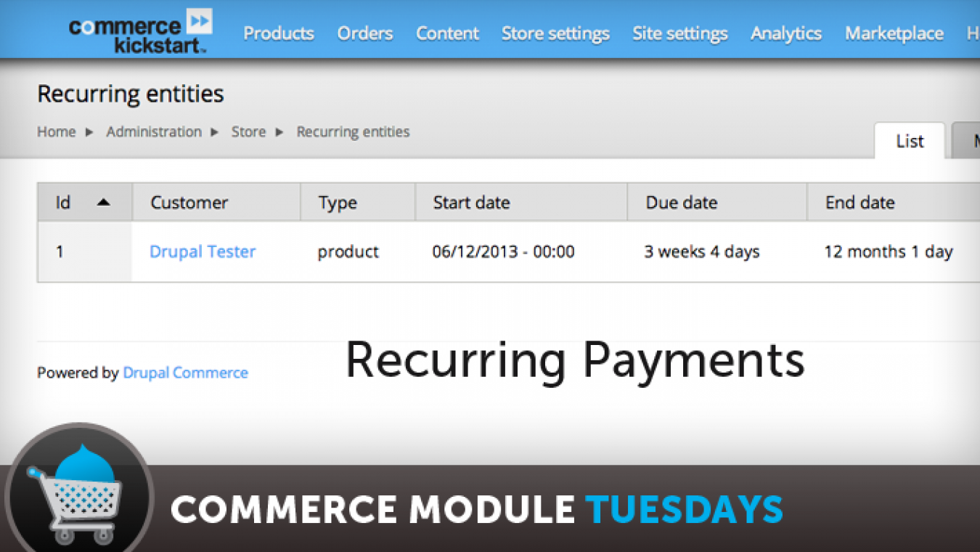Open the Store settings menu

(555, 33)
